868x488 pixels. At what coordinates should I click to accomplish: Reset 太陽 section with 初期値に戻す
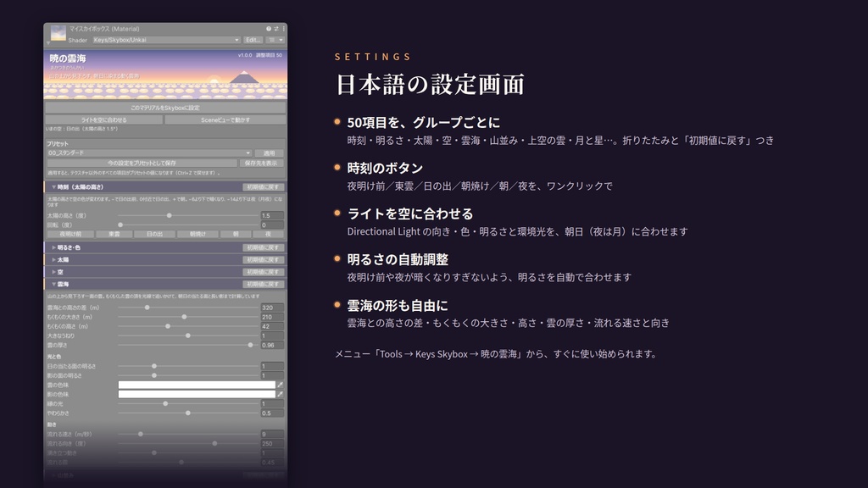coord(263,260)
